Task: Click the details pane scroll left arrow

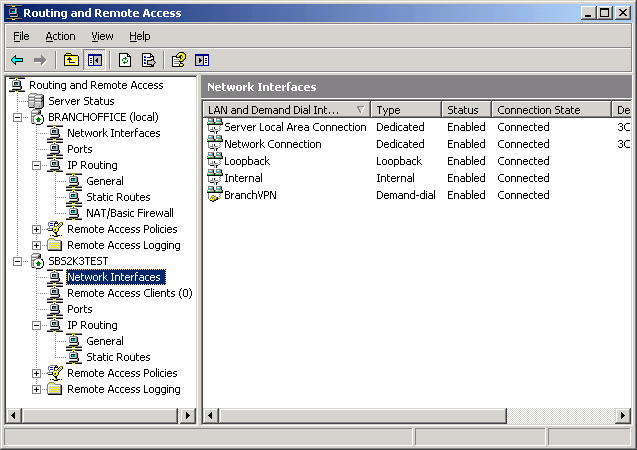Action: pyautogui.click(x=210, y=415)
